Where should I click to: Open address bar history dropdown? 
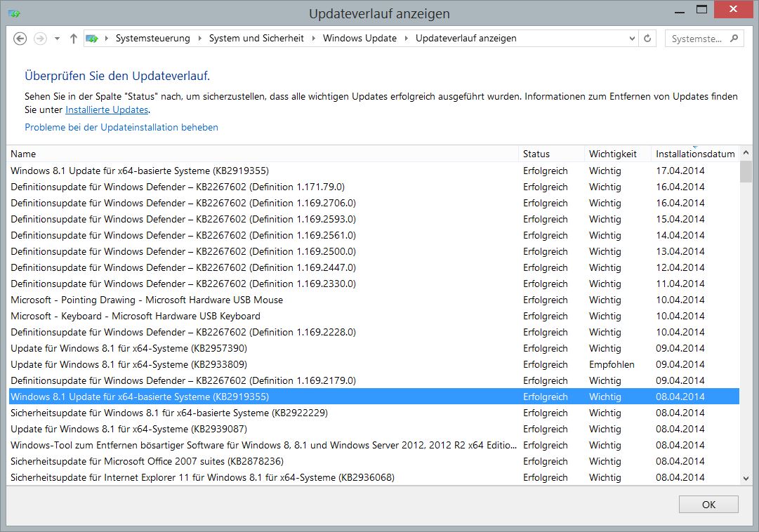point(632,38)
